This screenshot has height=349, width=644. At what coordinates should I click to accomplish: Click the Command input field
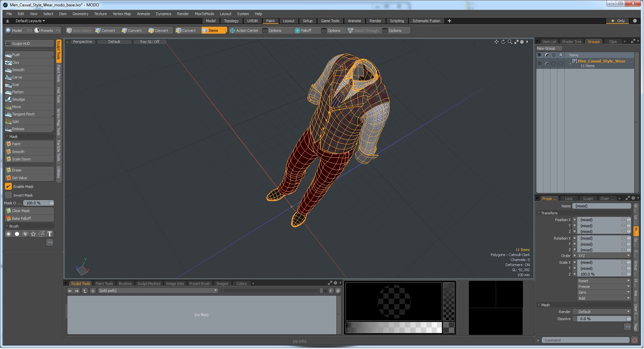coord(585,340)
